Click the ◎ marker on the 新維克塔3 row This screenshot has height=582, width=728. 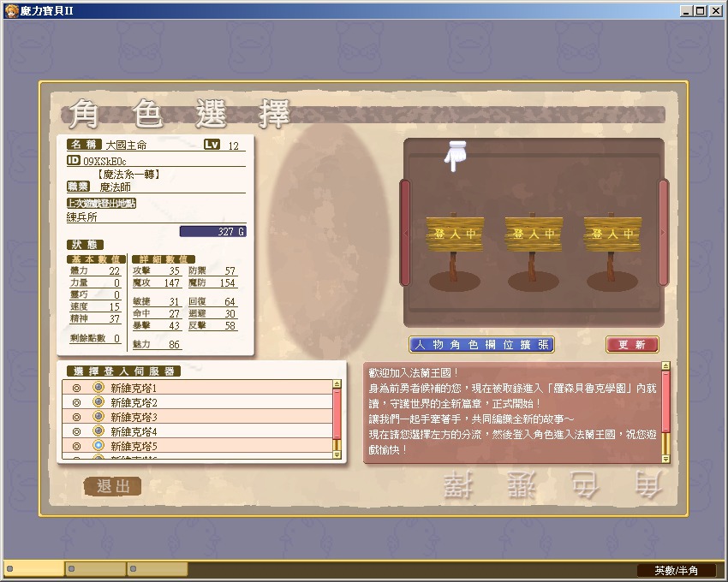76,417
